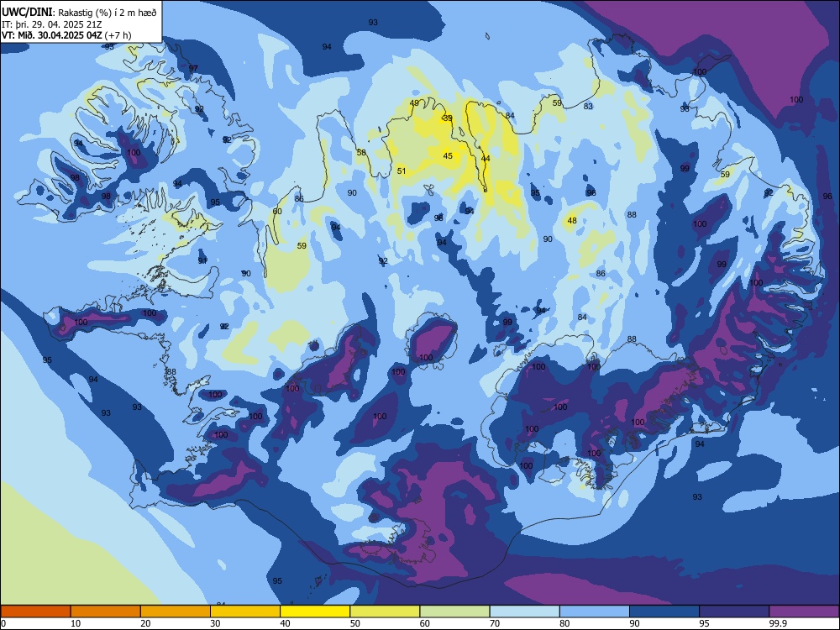
Task: Click the pale green 60–70 legend swatch
Action: pos(454,612)
